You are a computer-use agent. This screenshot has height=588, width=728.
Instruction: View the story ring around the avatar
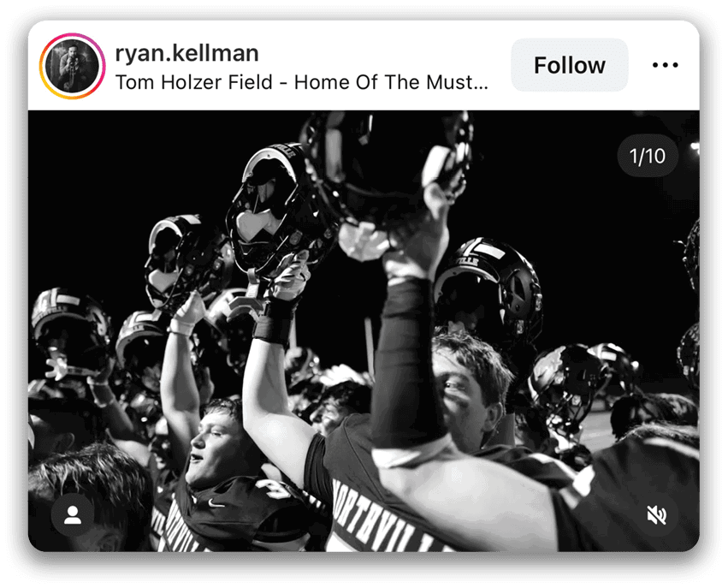point(69,66)
